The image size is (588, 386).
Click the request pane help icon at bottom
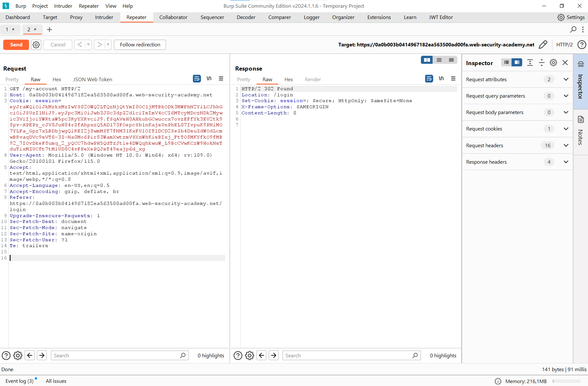(6, 355)
